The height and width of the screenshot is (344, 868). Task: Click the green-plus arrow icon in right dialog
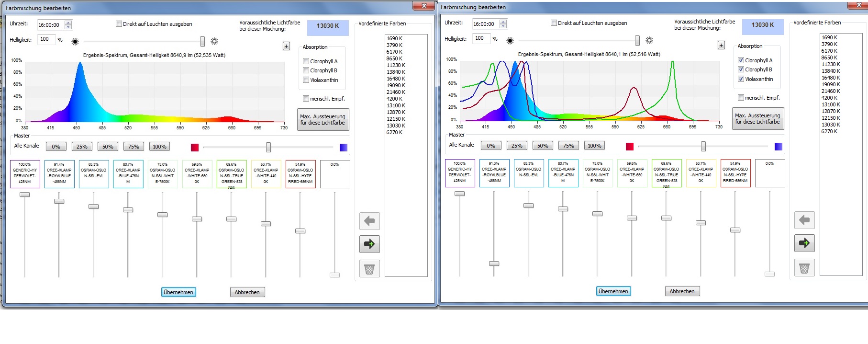[x=804, y=243]
